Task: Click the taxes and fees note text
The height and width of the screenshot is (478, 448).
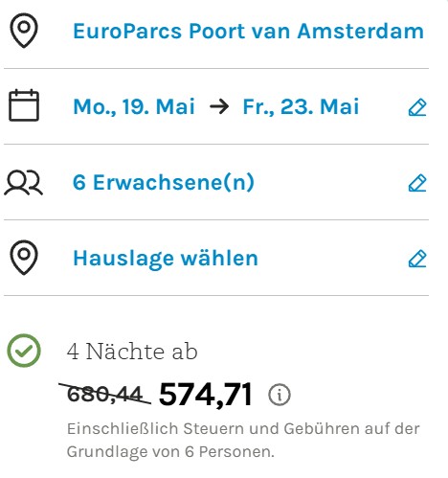Action: click(x=243, y=440)
